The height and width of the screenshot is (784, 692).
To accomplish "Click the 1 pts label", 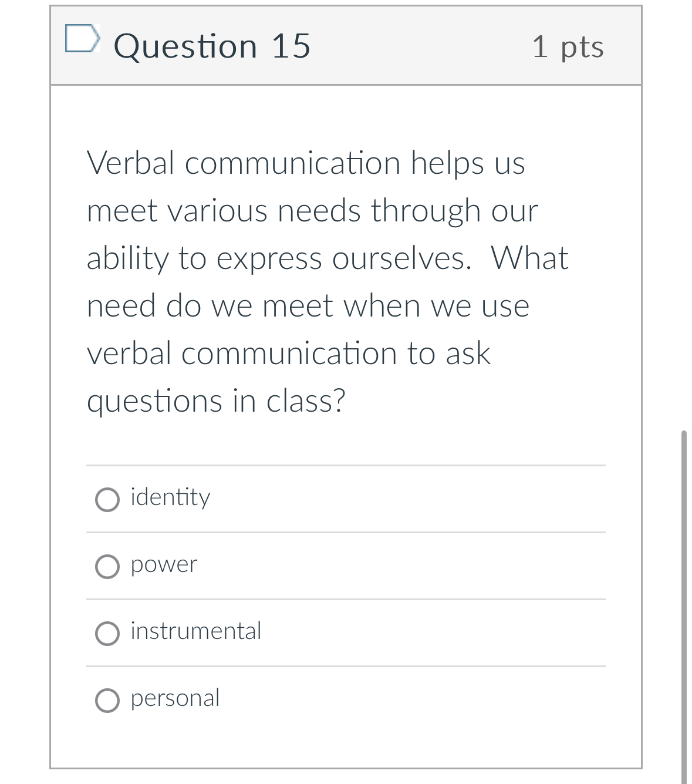I will coord(568,48).
